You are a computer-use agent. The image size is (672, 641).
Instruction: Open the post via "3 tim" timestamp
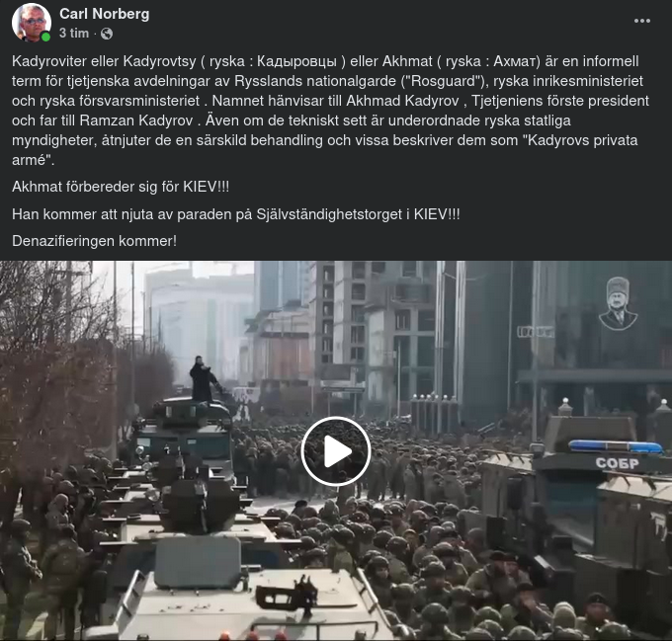[74, 33]
